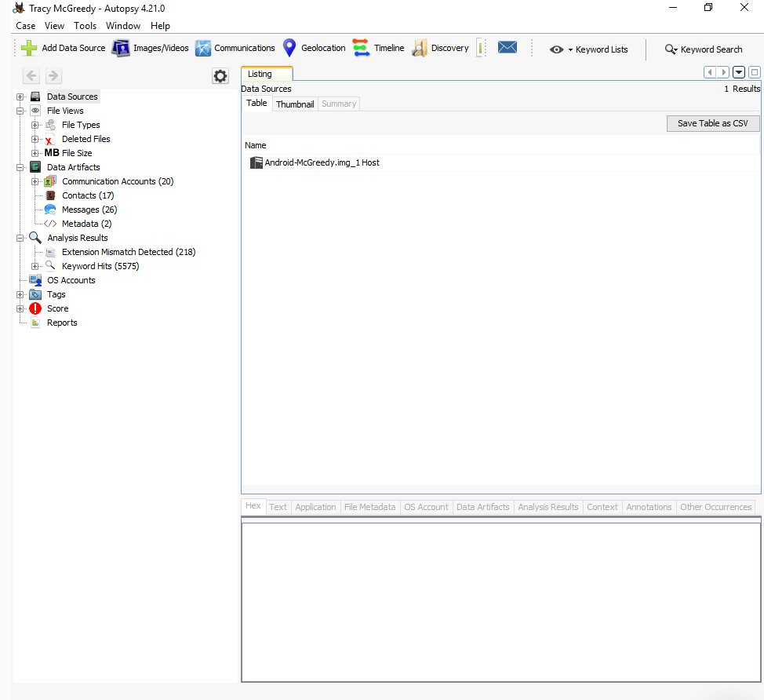Select the Reports document icon
Screen dimensions: 764x700
click(35, 323)
